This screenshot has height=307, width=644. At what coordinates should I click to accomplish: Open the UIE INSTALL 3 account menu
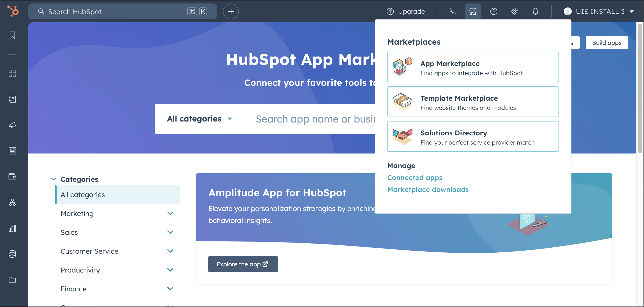599,11
